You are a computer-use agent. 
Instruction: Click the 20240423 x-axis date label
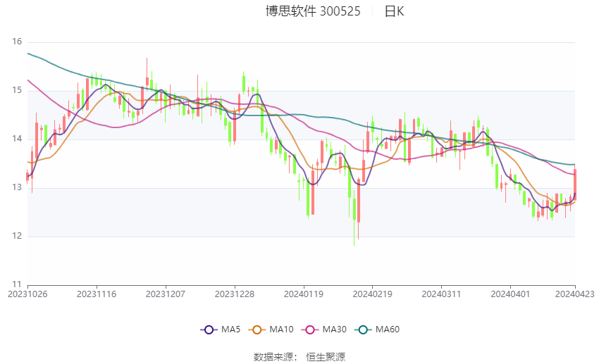(575, 294)
